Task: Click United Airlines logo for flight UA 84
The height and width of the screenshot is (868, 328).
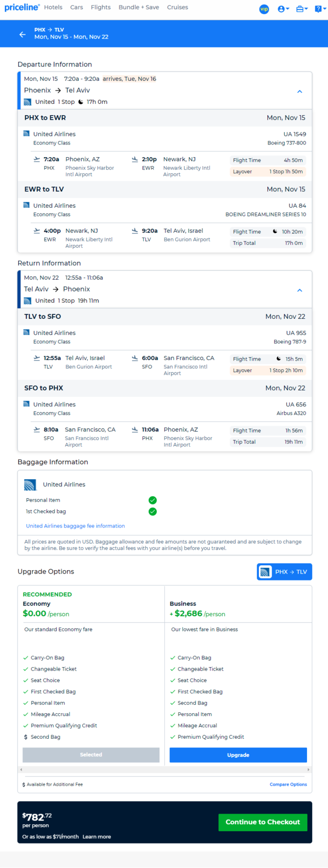Action: [x=26, y=205]
